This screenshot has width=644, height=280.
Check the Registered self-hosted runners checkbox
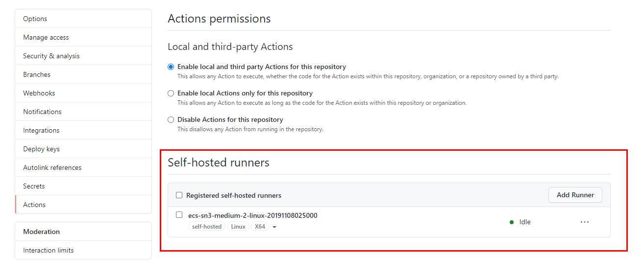tap(179, 195)
